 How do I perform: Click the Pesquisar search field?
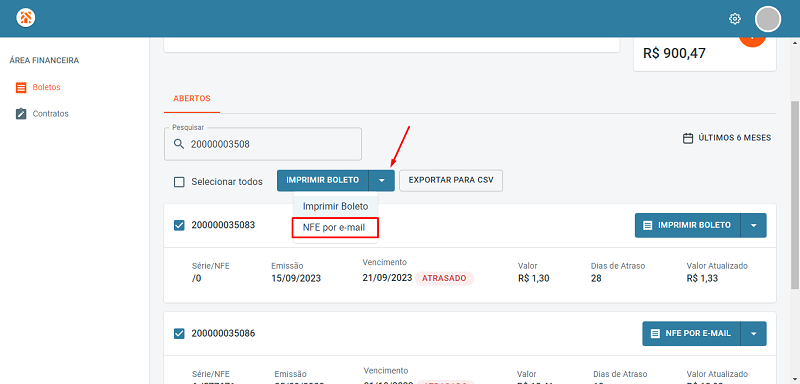tap(263, 144)
